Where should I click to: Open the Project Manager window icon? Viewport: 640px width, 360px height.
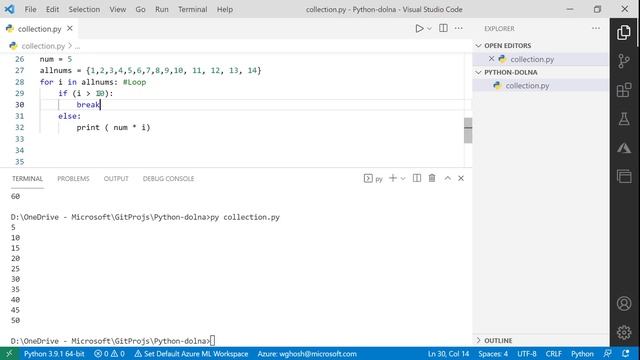tap(624, 176)
